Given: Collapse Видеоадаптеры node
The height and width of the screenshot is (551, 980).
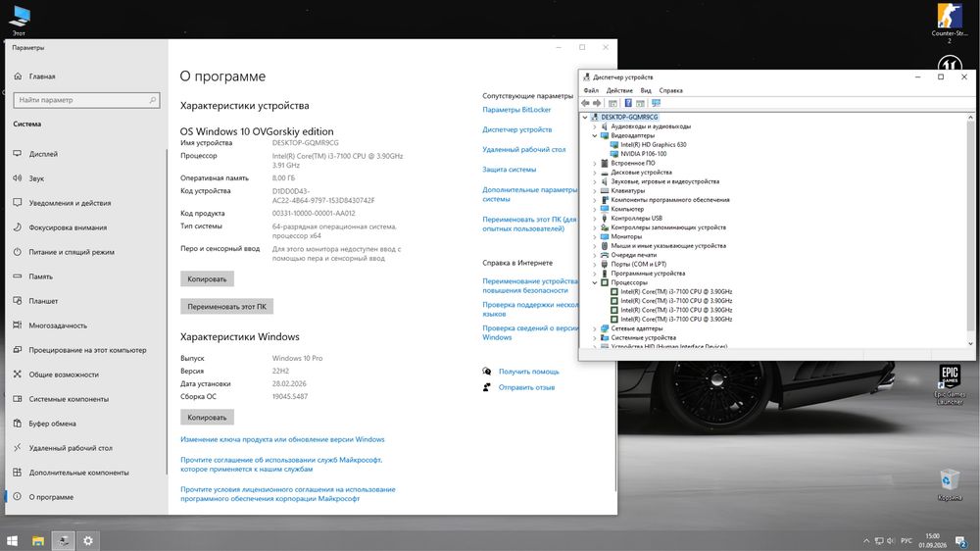Looking at the screenshot, I should click(595, 135).
